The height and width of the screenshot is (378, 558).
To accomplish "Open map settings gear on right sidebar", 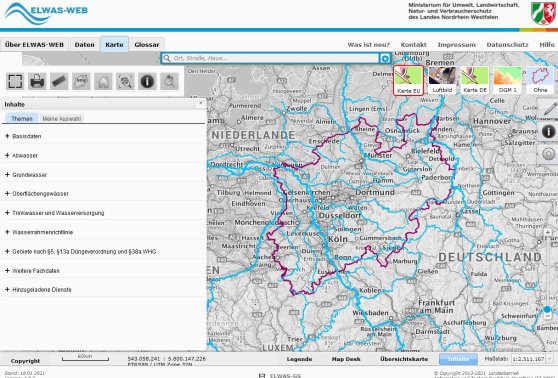I will tap(548, 154).
